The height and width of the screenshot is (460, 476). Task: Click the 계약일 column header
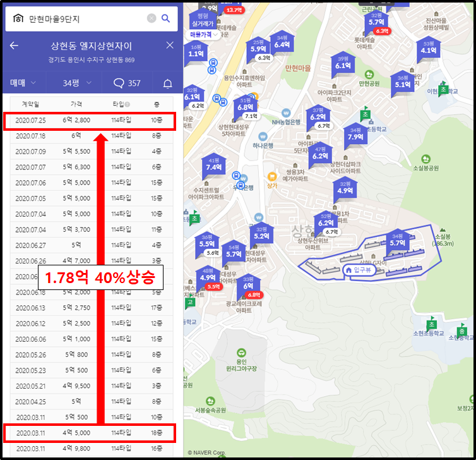pyautogui.click(x=30, y=104)
